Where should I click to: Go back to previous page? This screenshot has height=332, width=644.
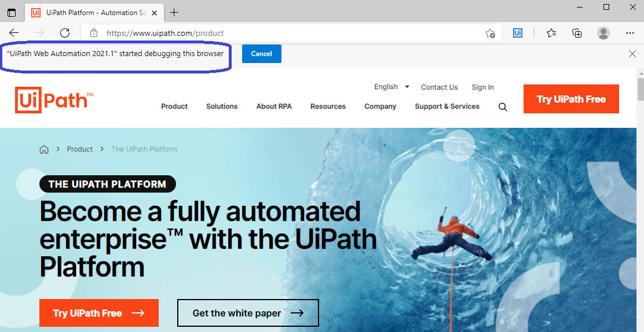click(x=14, y=33)
